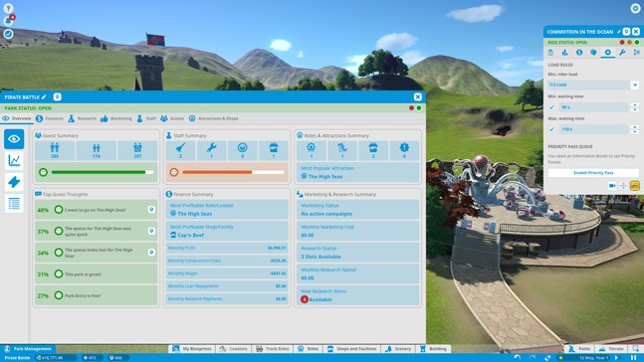Switch to the Finances tab
The image size is (644, 362).
(x=50, y=118)
